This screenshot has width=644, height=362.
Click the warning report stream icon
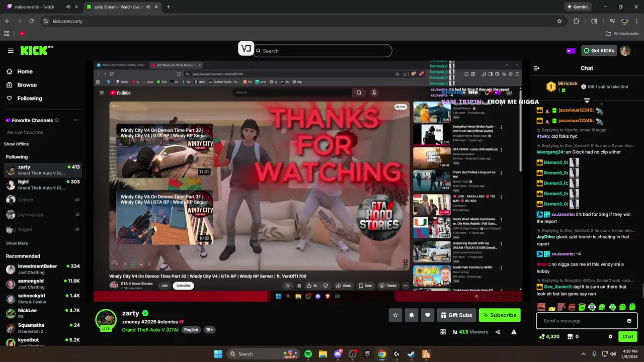(x=514, y=332)
